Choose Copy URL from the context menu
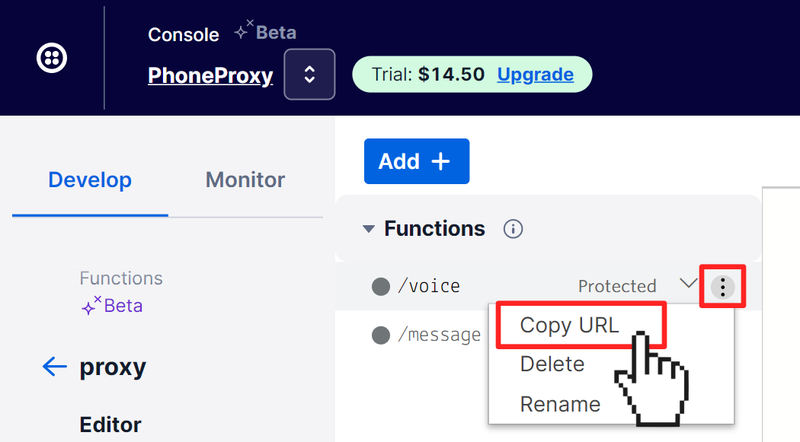 569,326
